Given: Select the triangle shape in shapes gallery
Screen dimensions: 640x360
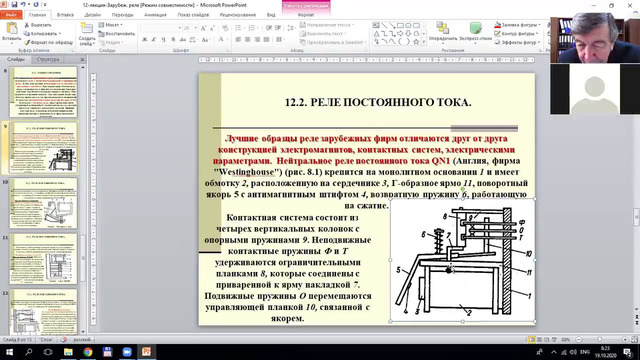Looking at the screenshot, I should tap(376, 33).
